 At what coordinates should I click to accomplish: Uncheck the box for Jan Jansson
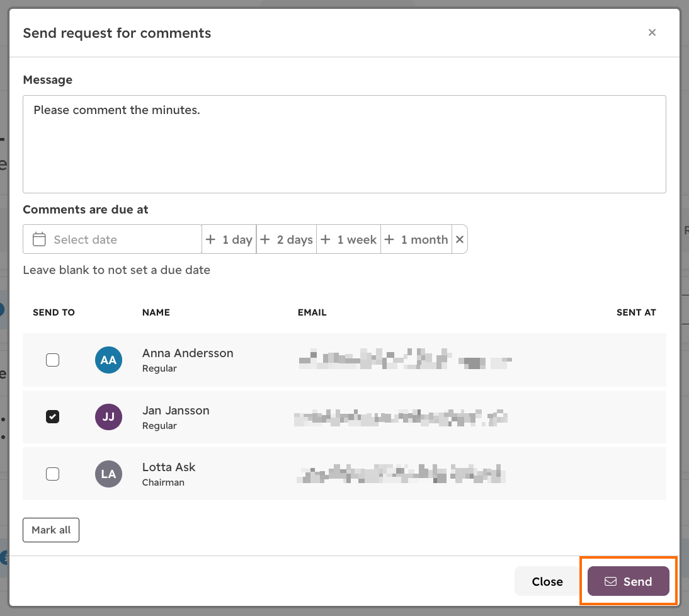(x=53, y=416)
